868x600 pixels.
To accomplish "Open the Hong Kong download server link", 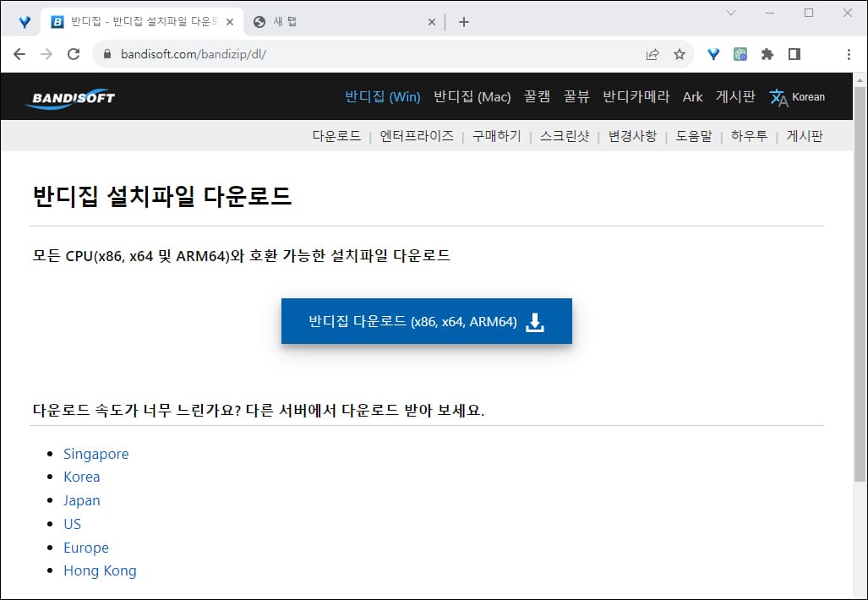I will (100, 570).
